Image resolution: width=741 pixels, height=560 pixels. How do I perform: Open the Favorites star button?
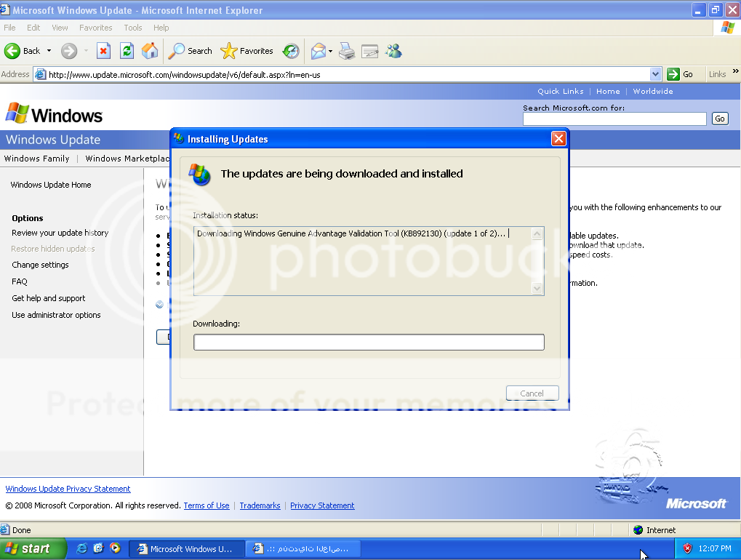click(x=247, y=51)
